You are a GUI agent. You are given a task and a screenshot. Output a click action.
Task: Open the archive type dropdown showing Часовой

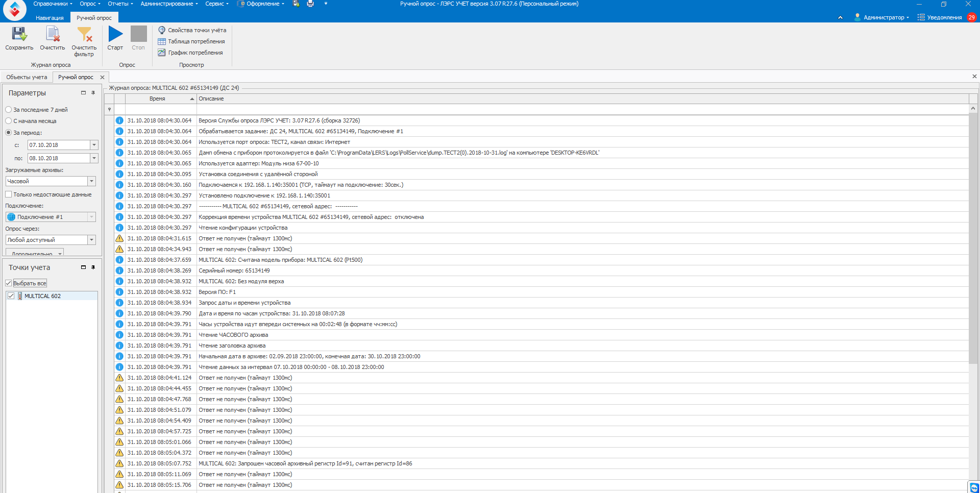pos(91,181)
